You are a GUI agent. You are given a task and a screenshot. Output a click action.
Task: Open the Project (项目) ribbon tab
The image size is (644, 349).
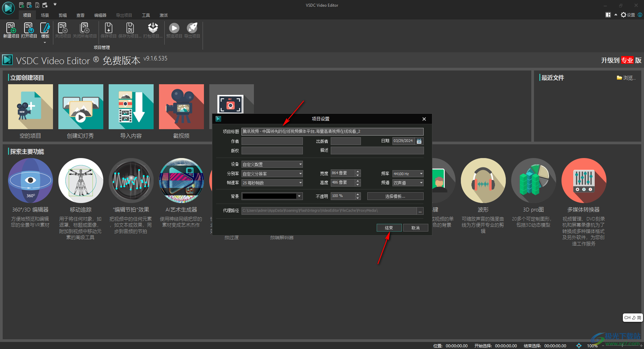tap(27, 15)
